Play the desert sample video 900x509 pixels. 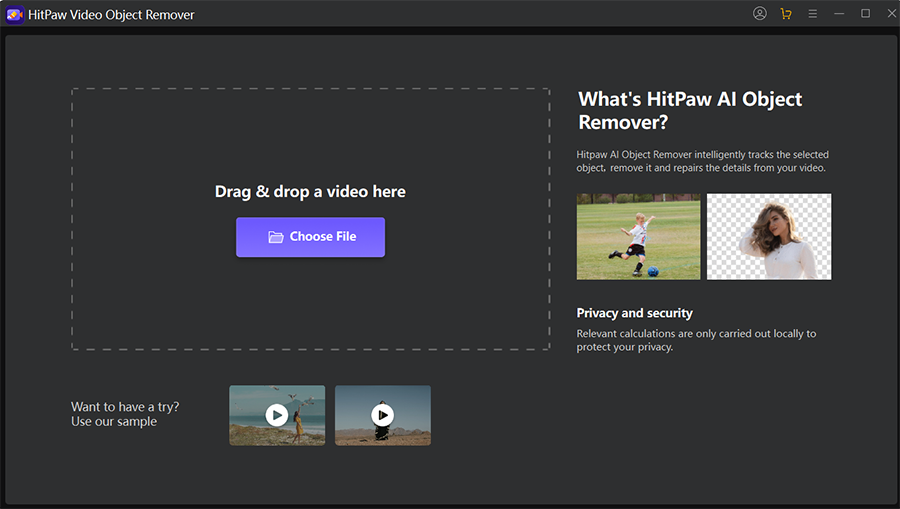point(383,415)
